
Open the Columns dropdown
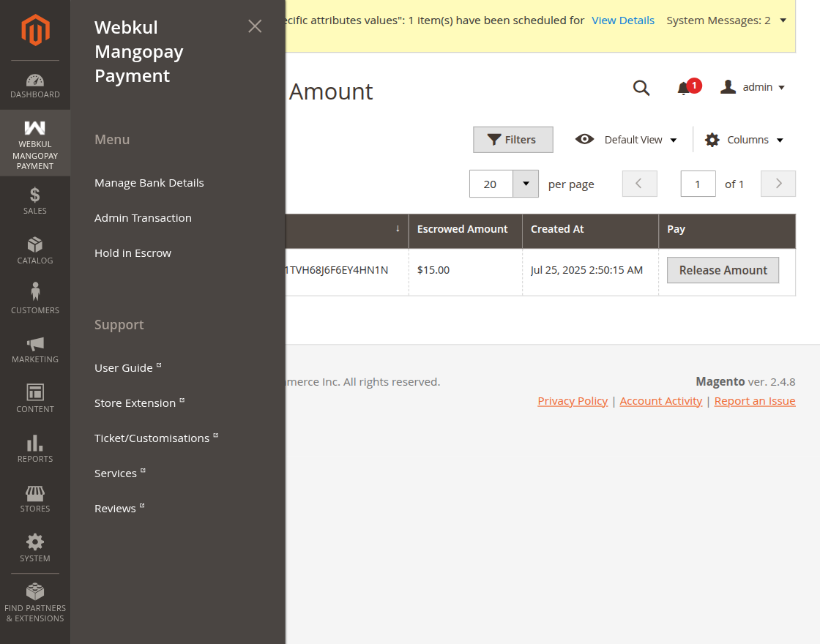point(744,140)
